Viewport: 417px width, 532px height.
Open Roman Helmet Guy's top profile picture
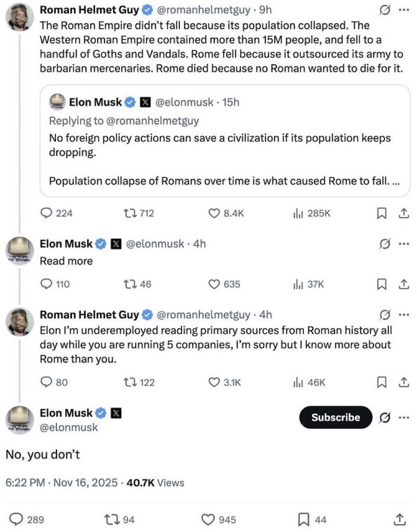click(x=20, y=16)
